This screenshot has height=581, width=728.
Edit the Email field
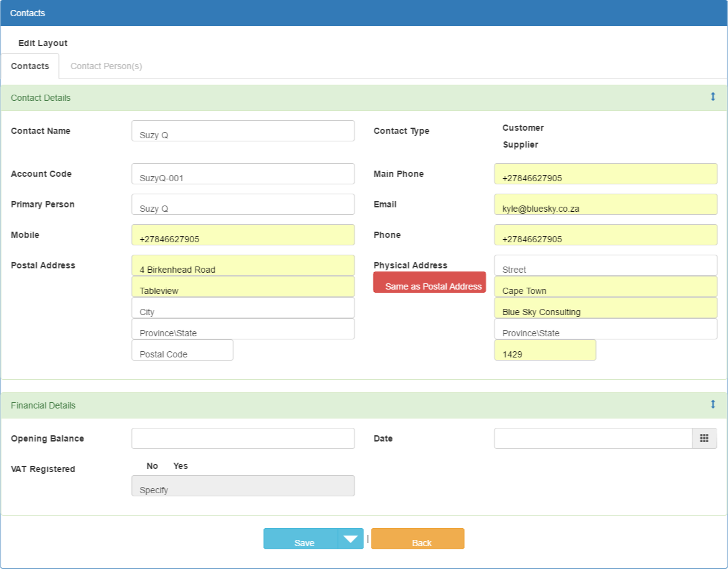pos(605,204)
